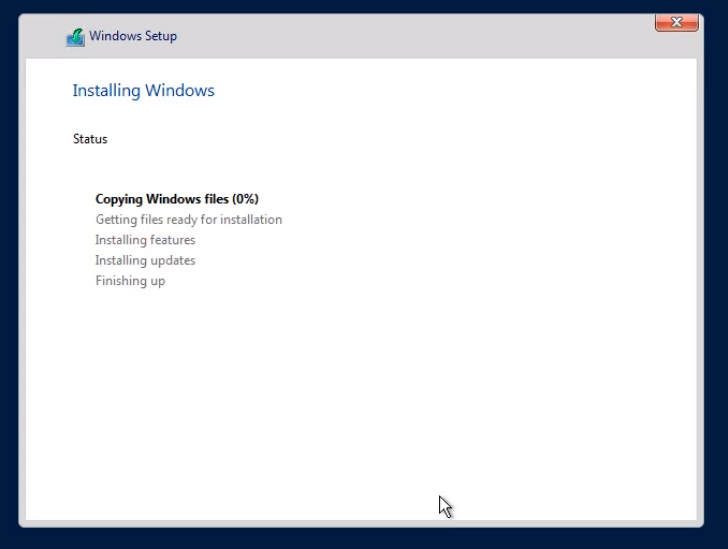Click the Installing updates step
The height and width of the screenshot is (549, 728).
click(145, 260)
